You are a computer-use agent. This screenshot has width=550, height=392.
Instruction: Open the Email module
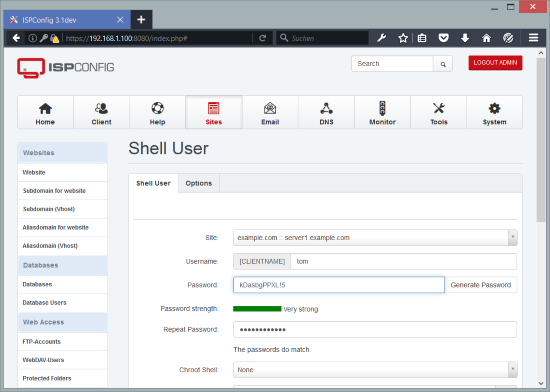[270, 113]
